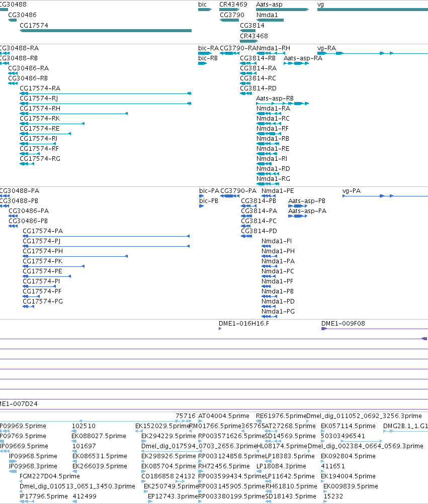The width and height of the screenshot is (428, 504).
Task: Select EST label 15232
Action: tap(333, 496)
